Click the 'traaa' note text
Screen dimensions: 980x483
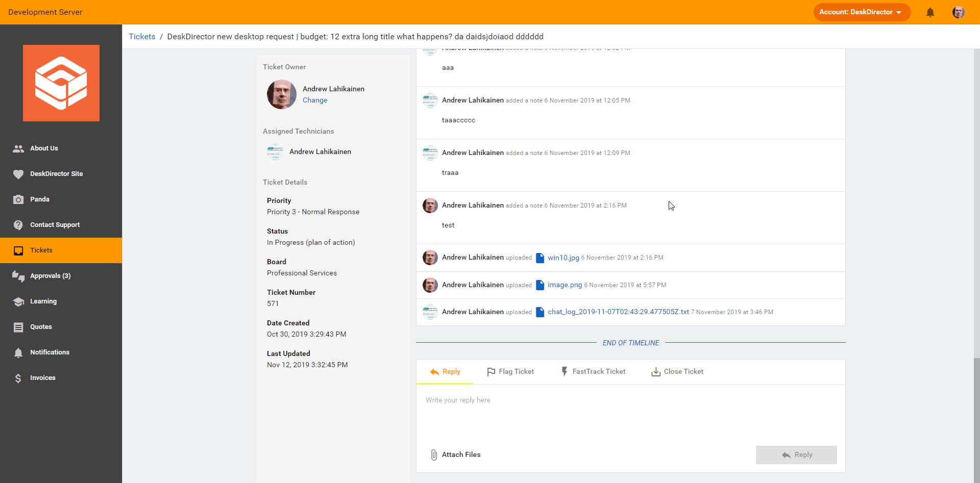tap(450, 173)
